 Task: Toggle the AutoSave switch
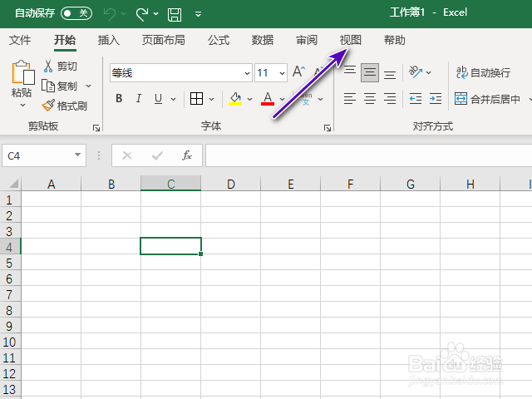pyautogui.click(x=76, y=13)
